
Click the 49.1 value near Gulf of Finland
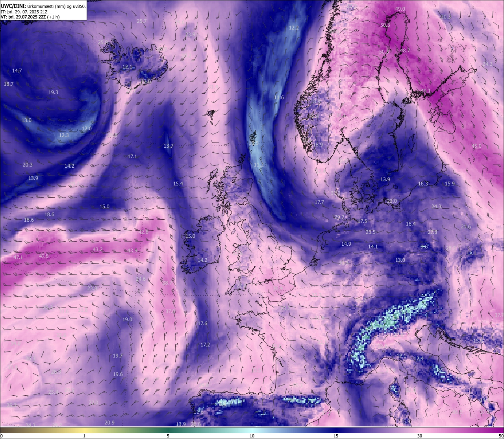click(426, 91)
